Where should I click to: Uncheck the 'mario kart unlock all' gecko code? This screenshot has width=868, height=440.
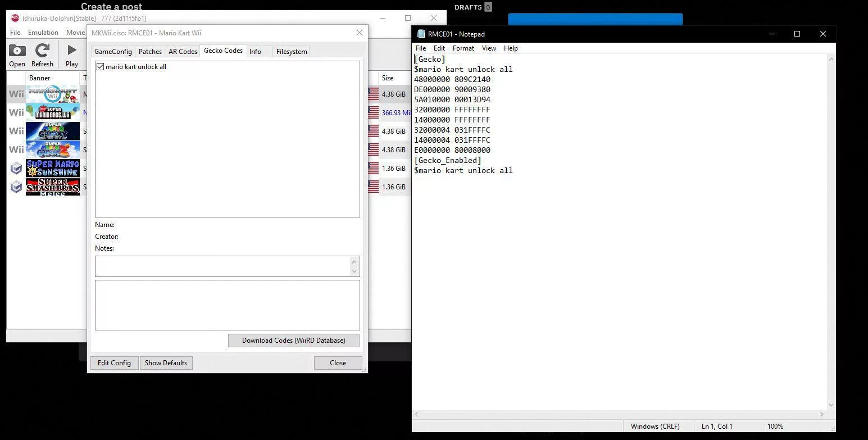coord(100,66)
